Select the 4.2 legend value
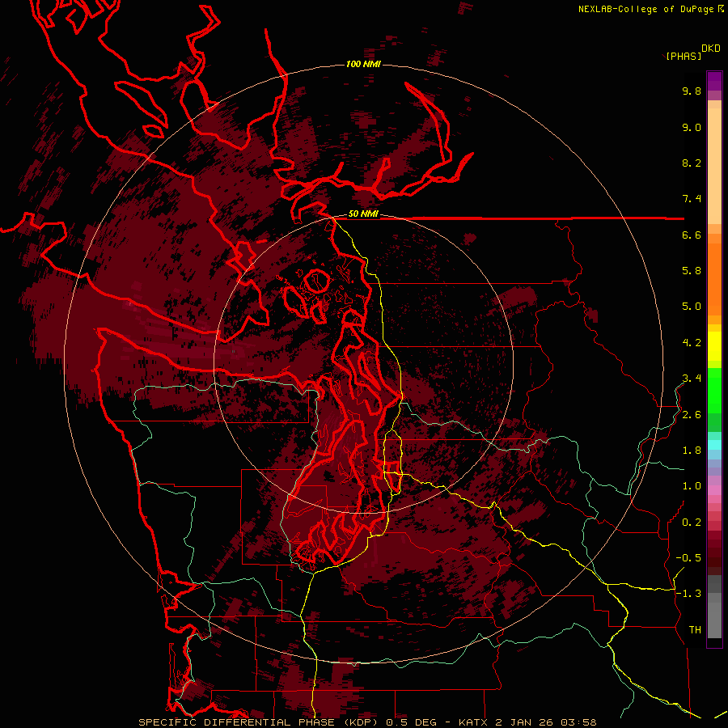The width and height of the screenshot is (728, 728). tap(692, 343)
